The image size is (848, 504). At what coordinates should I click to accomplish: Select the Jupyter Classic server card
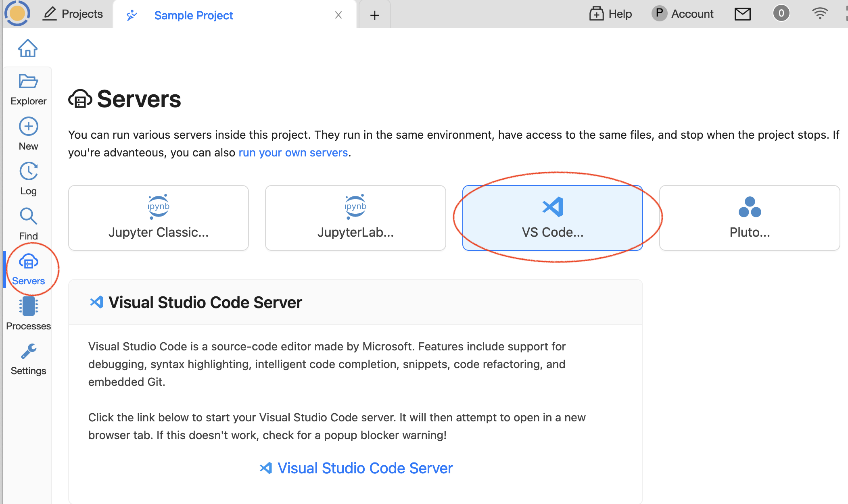158,218
